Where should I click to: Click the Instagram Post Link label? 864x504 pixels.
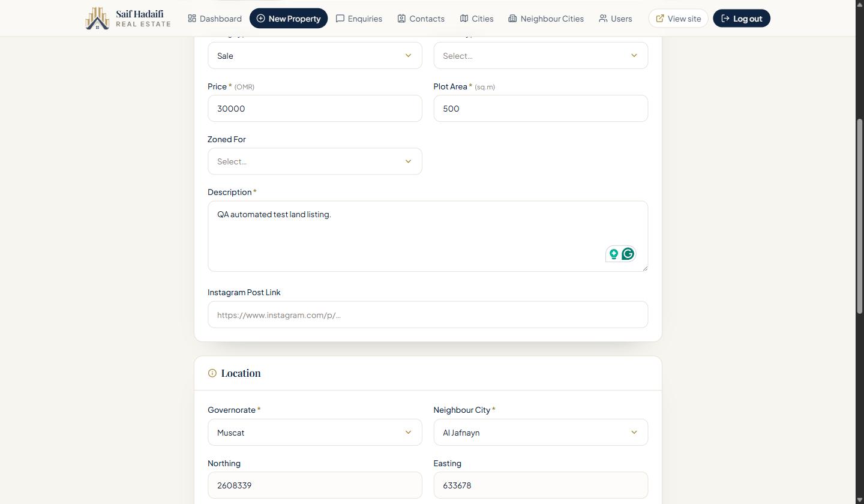pos(244,292)
